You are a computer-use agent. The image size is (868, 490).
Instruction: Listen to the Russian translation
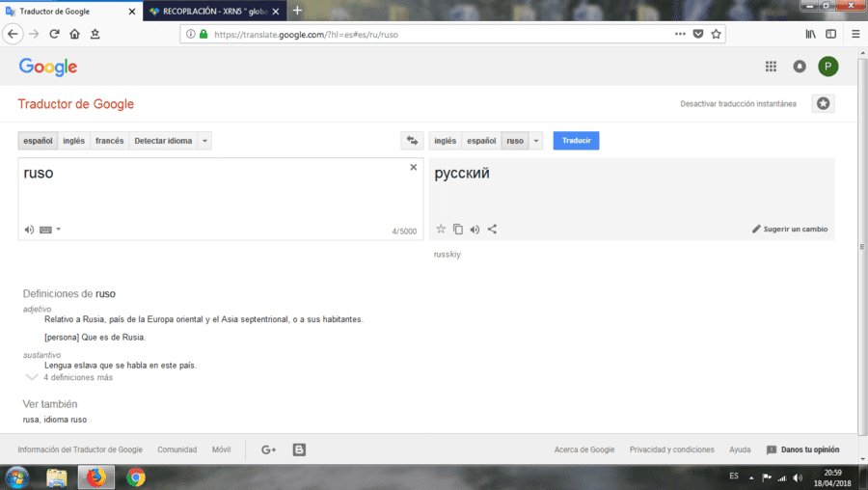pyautogui.click(x=475, y=230)
